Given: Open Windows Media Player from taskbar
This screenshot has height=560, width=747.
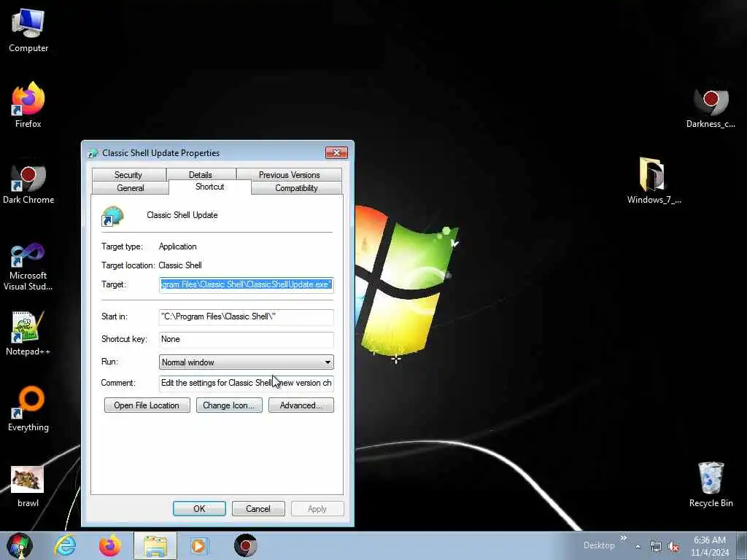Looking at the screenshot, I should click(199, 545).
